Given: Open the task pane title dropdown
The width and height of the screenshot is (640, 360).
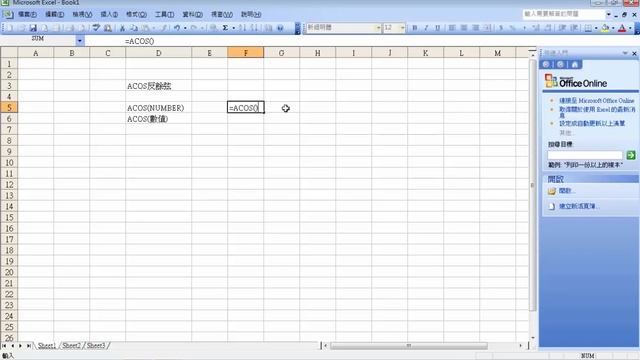Looking at the screenshot, I should click(625, 53).
